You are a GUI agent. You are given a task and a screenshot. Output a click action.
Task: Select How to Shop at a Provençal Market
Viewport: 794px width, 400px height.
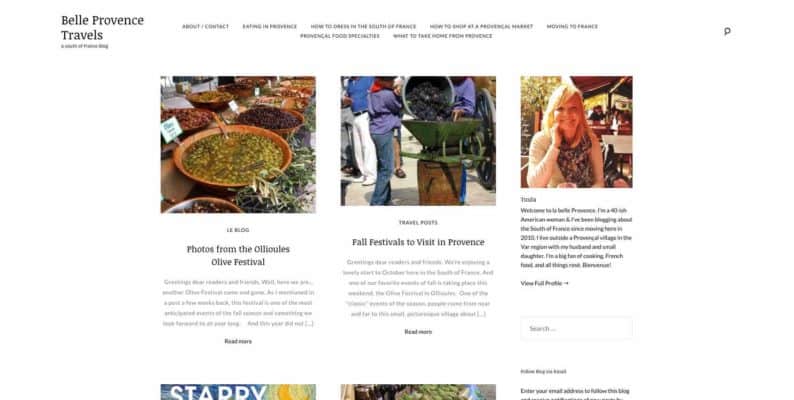point(481,26)
